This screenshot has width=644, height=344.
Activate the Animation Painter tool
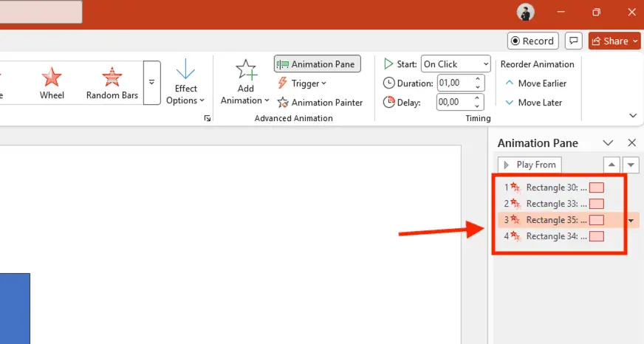pyautogui.click(x=320, y=103)
